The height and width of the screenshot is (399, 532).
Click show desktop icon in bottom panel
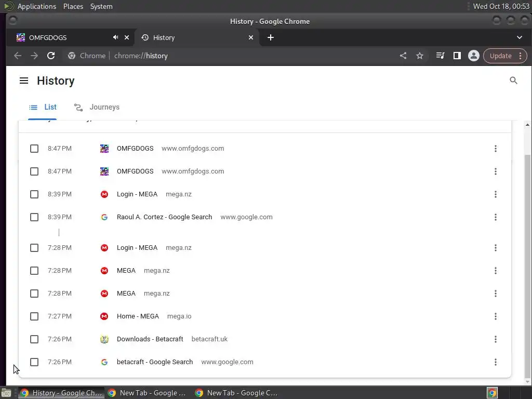point(6,393)
